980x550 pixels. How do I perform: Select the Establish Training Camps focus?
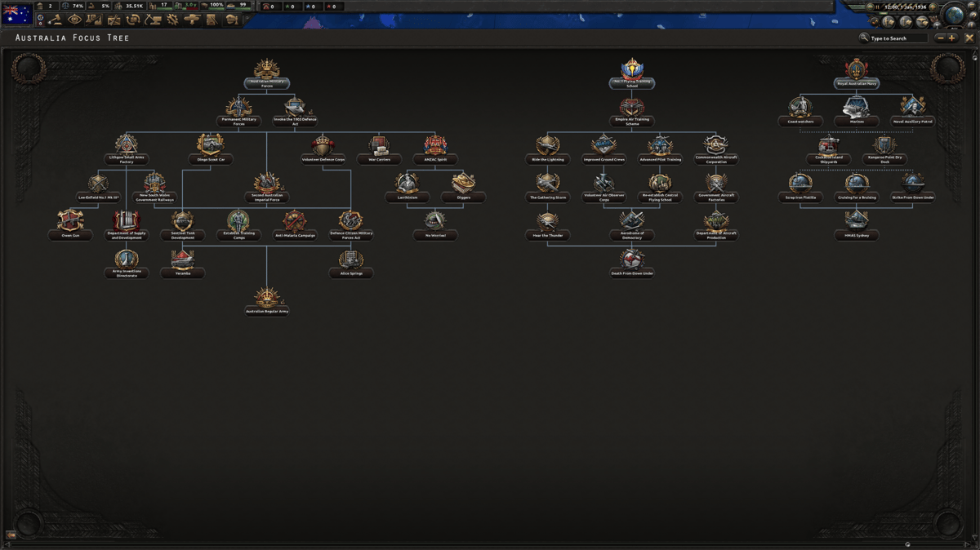tap(239, 225)
